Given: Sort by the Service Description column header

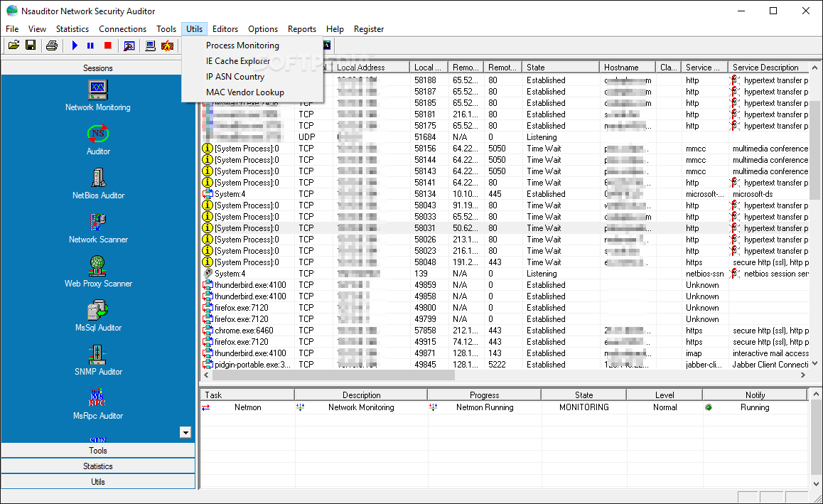Looking at the screenshot, I should click(768, 68).
